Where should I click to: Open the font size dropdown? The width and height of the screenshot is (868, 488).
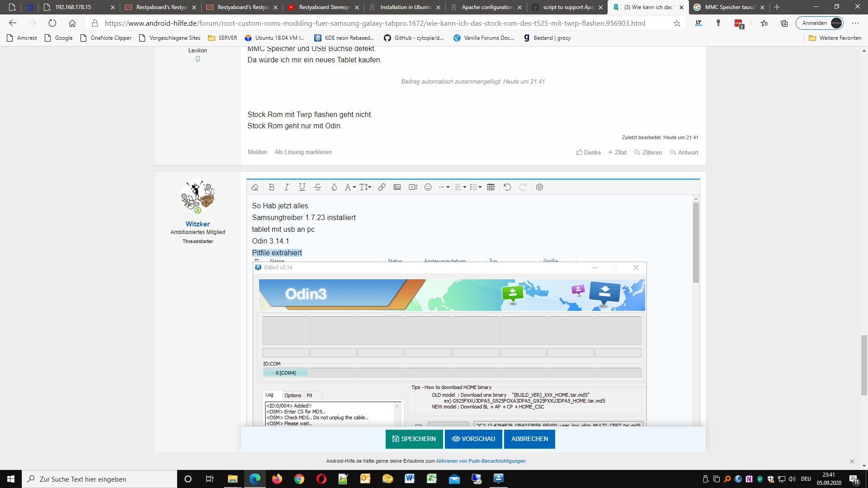point(365,187)
